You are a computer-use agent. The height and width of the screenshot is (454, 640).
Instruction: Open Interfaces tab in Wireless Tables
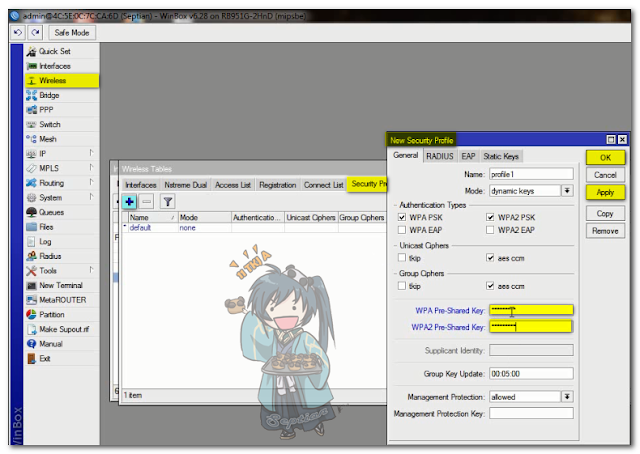pos(141,185)
